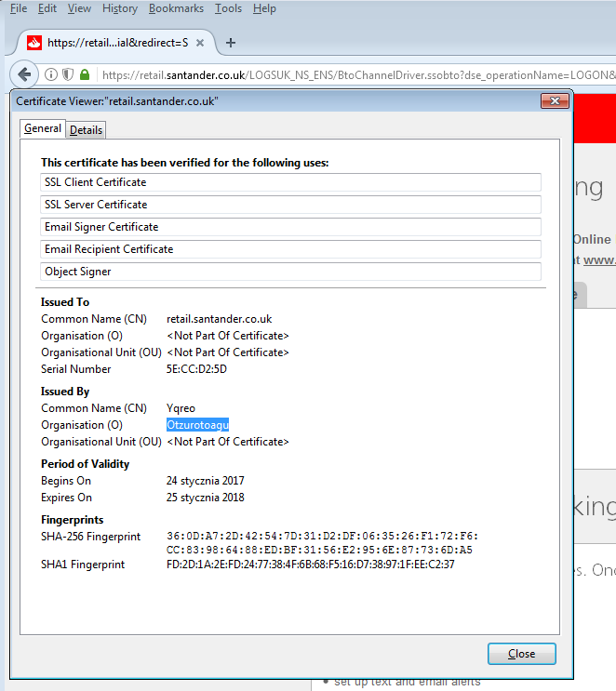
Task: Click the URL address bar field
Action: click(354, 74)
